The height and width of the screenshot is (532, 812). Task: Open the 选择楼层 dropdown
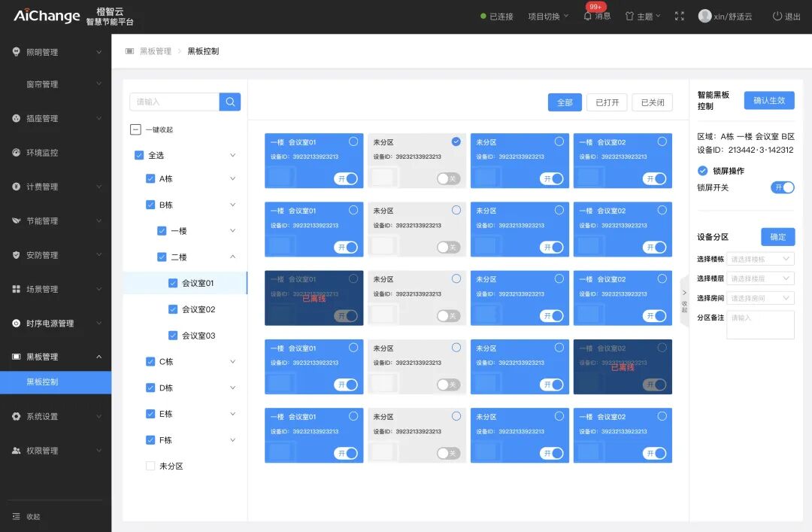click(x=760, y=278)
